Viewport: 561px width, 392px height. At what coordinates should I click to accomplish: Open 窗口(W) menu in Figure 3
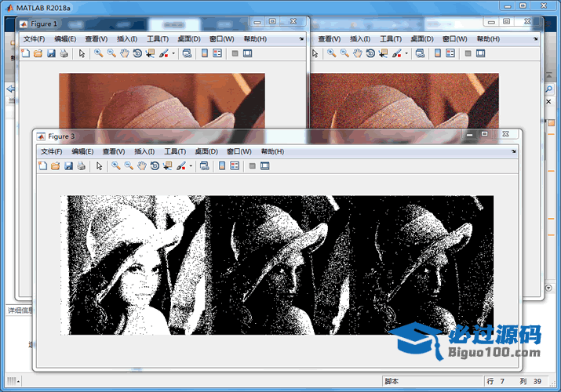(x=239, y=151)
